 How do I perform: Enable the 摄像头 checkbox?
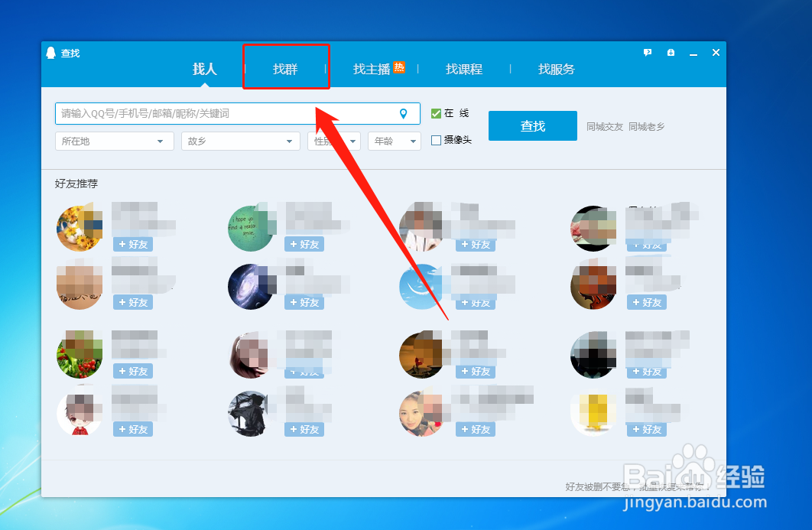coord(436,140)
